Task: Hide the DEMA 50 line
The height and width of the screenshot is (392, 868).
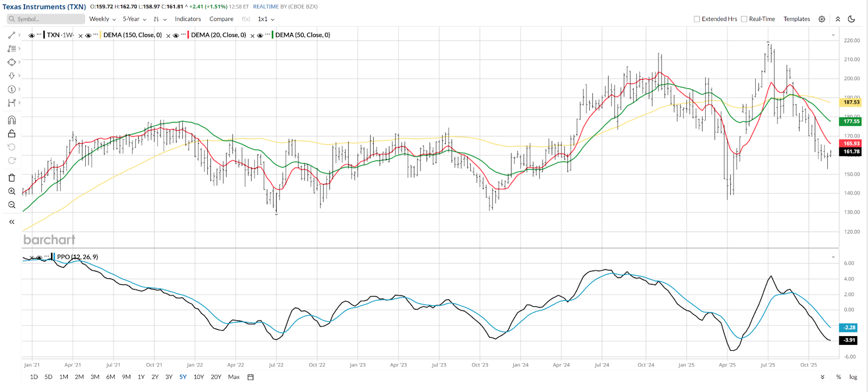Action: pos(260,36)
